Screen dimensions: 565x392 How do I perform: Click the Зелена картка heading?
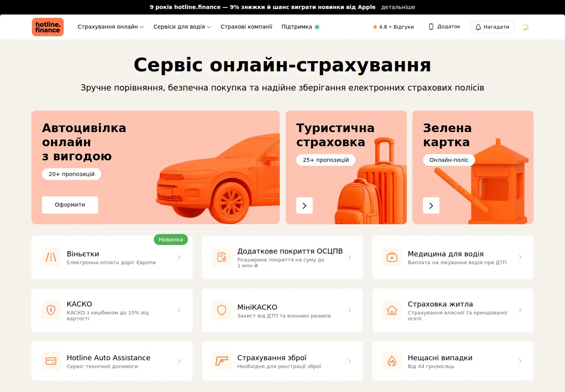coord(447,135)
